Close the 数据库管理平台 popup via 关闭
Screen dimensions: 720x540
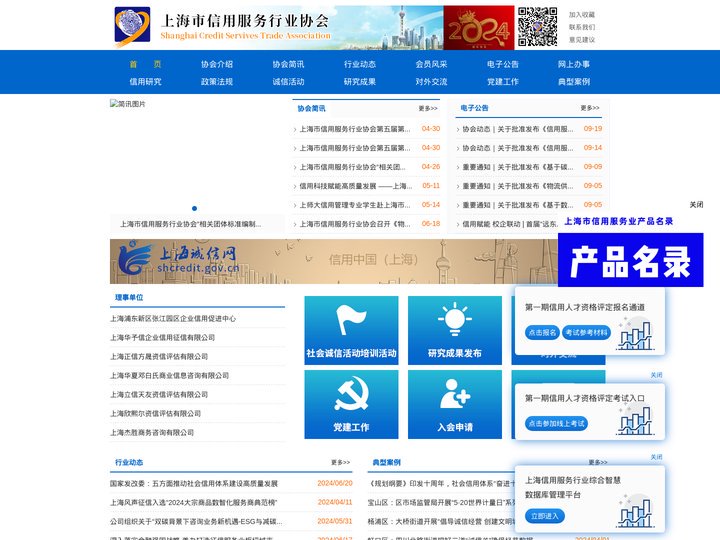[656, 457]
